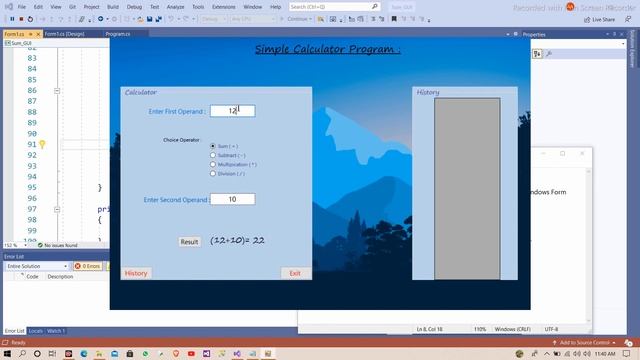Stop debugging with red stop icon
This screenshot has height=360, width=640.
(x=21, y=19)
